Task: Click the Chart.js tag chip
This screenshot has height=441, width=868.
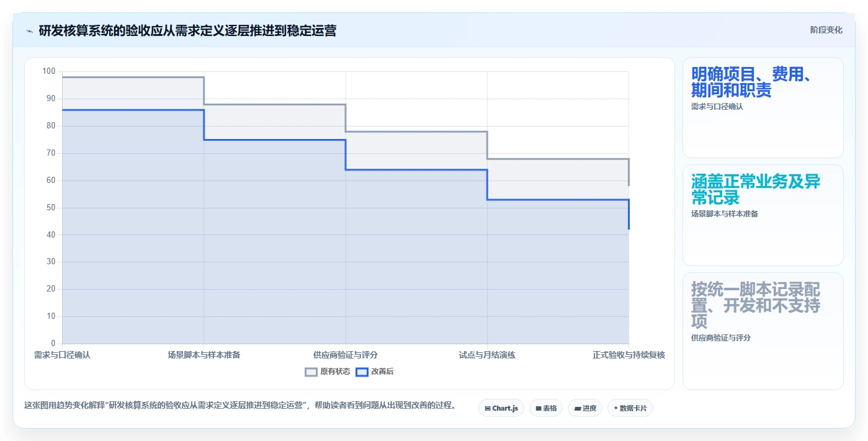Action: pos(501,408)
